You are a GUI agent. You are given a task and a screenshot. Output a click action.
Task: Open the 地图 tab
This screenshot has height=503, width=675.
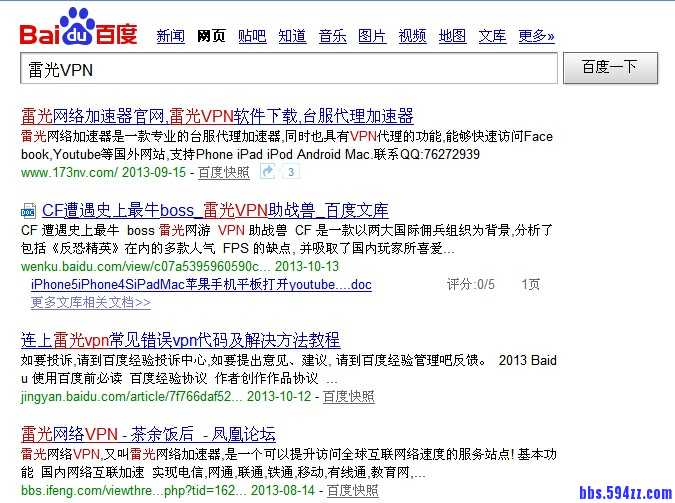(452, 36)
